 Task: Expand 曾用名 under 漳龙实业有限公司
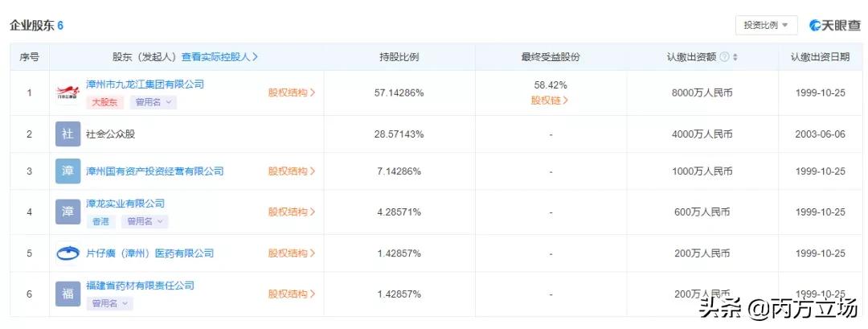(145, 221)
